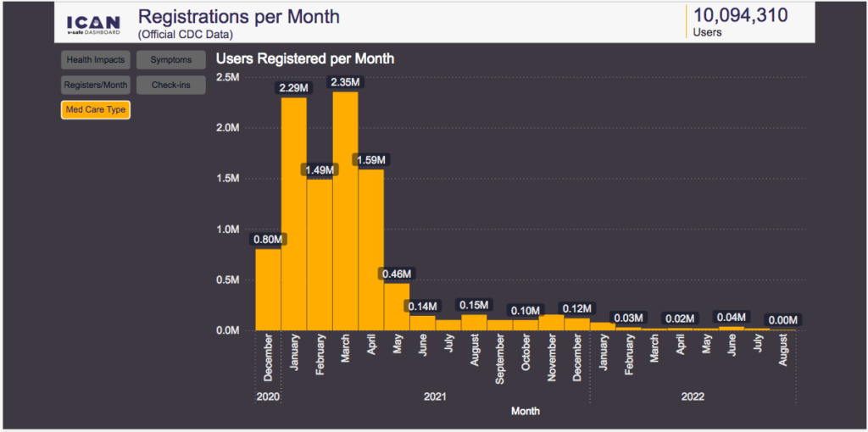Click the 10,094,310 Users total counter
This screenshot has height=432, width=868.
(x=740, y=21)
